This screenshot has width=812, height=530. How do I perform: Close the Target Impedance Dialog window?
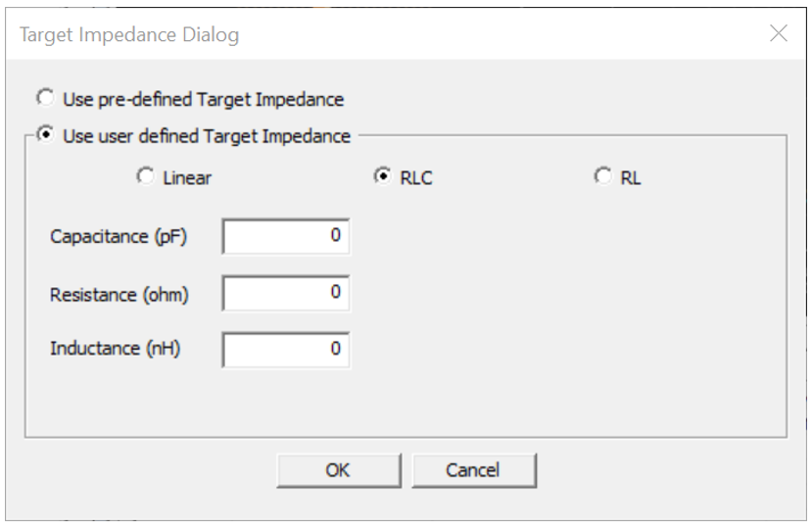pyautogui.click(x=779, y=34)
